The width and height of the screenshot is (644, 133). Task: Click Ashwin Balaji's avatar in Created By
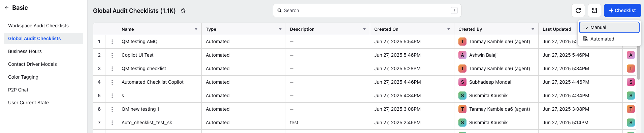click(x=462, y=55)
